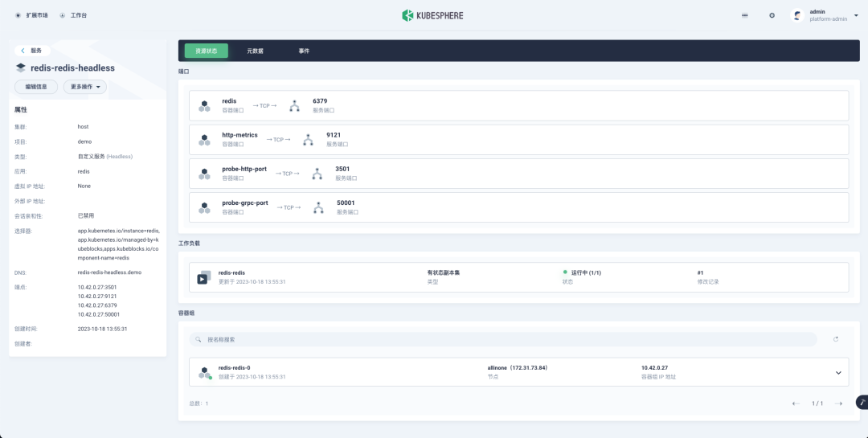Viewport: 868px width, 438px height.
Task: Switch to the 元数据 tab
Action: click(256, 51)
